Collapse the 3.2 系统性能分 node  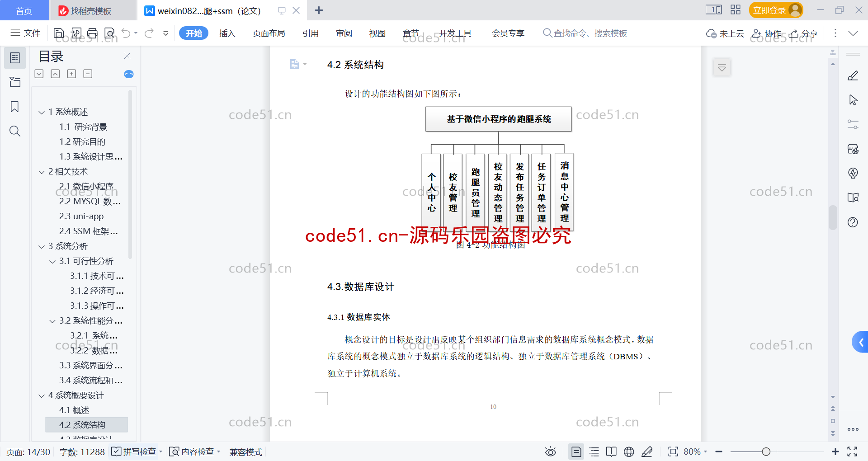click(x=52, y=321)
